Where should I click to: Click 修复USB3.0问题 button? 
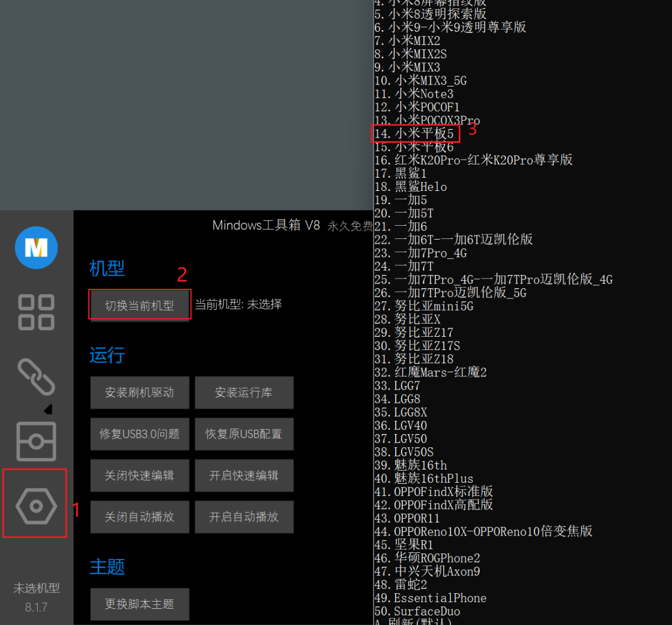[x=140, y=434]
